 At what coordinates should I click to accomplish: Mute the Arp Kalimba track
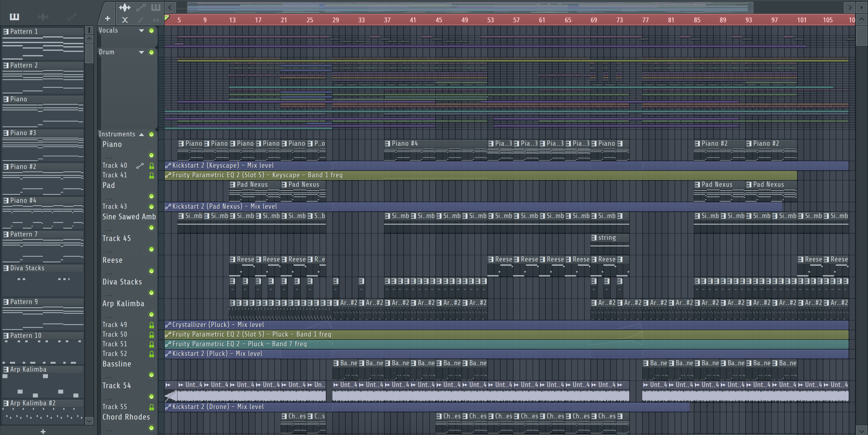click(x=152, y=314)
